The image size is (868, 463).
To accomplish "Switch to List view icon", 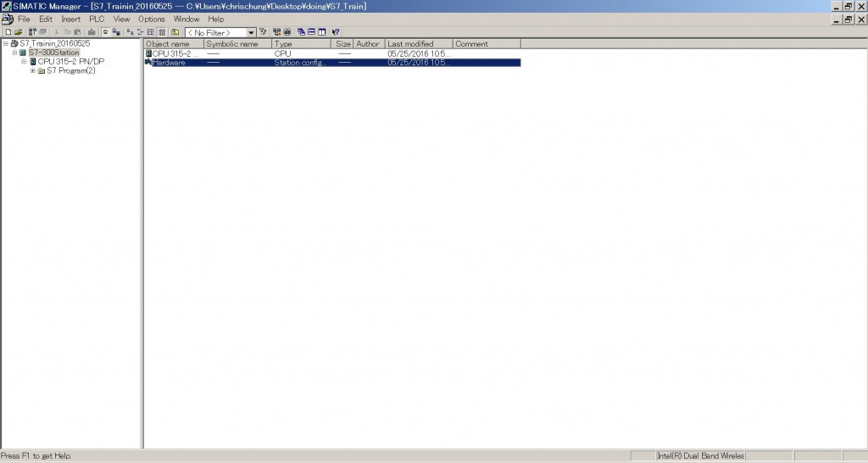I will click(x=151, y=32).
